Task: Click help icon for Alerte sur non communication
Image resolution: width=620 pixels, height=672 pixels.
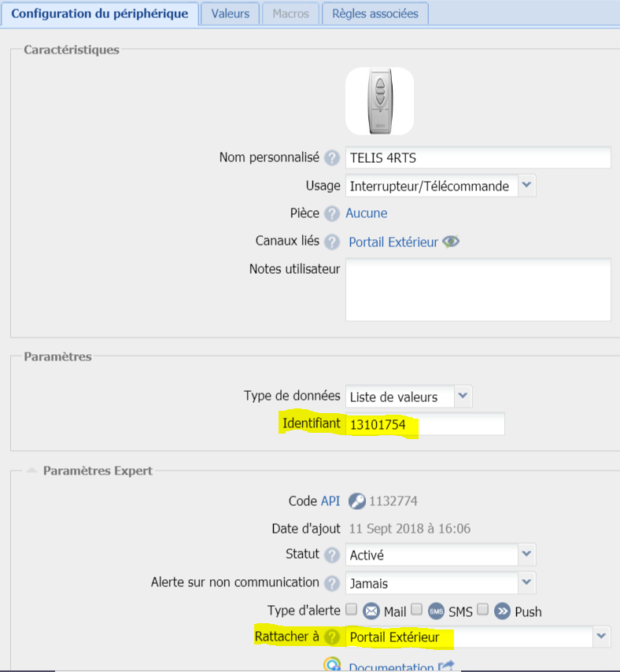Action: click(332, 583)
